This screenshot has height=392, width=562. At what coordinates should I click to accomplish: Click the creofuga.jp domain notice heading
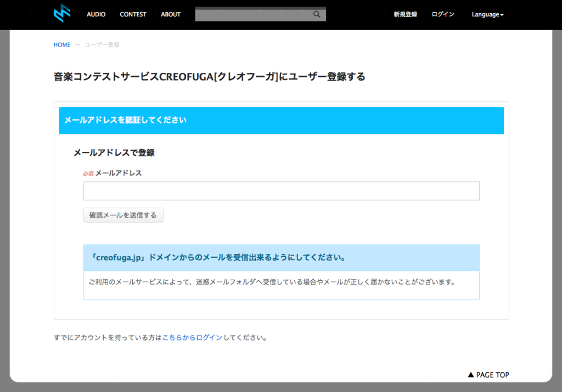(x=282, y=258)
